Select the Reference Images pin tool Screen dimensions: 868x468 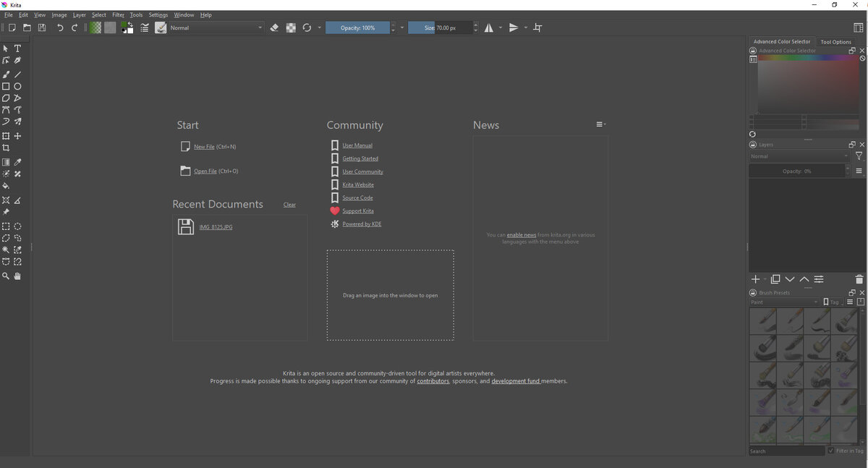(x=6, y=212)
